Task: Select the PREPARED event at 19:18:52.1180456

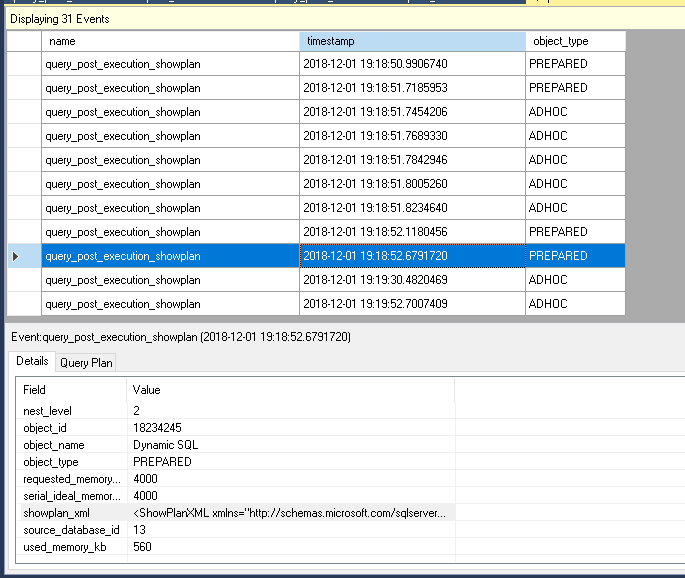Action: (411, 232)
